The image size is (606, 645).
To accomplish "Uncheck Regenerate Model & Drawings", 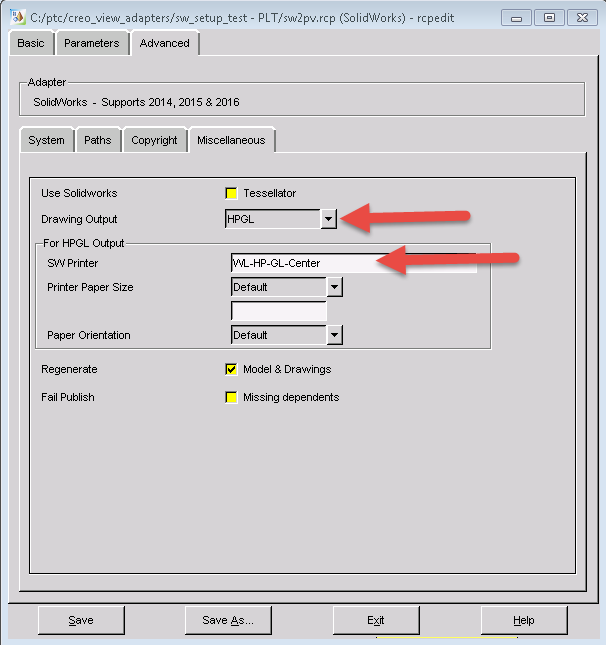I will (x=231, y=369).
